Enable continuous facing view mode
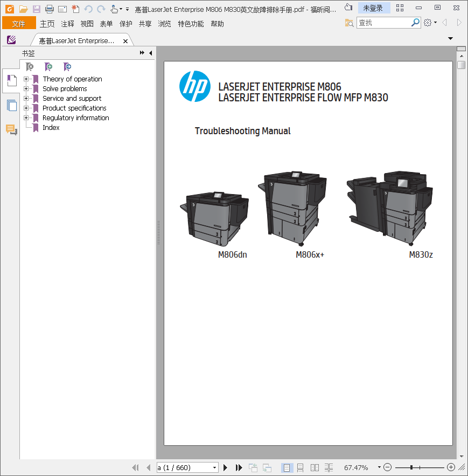468x476 pixels. [329, 468]
